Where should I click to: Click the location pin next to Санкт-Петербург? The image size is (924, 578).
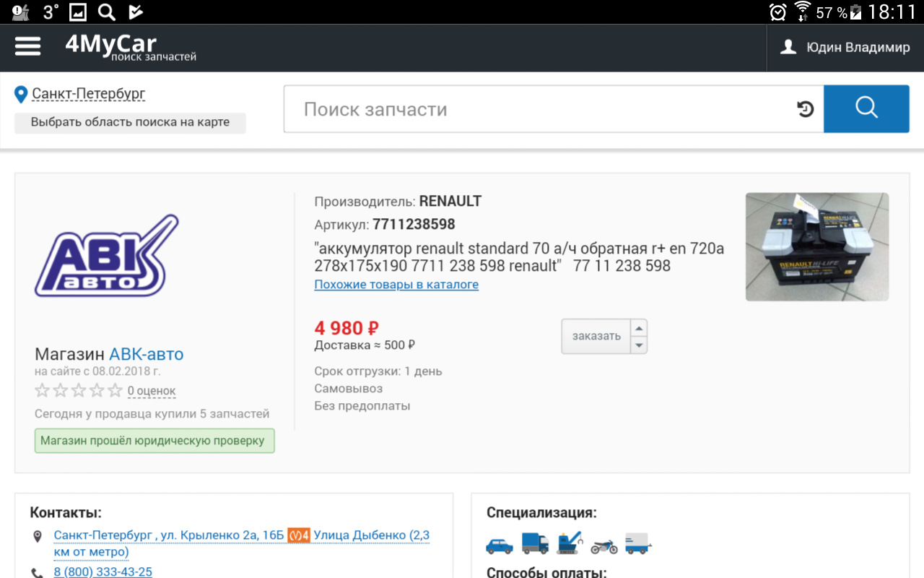pyautogui.click(x=21, y=94)
